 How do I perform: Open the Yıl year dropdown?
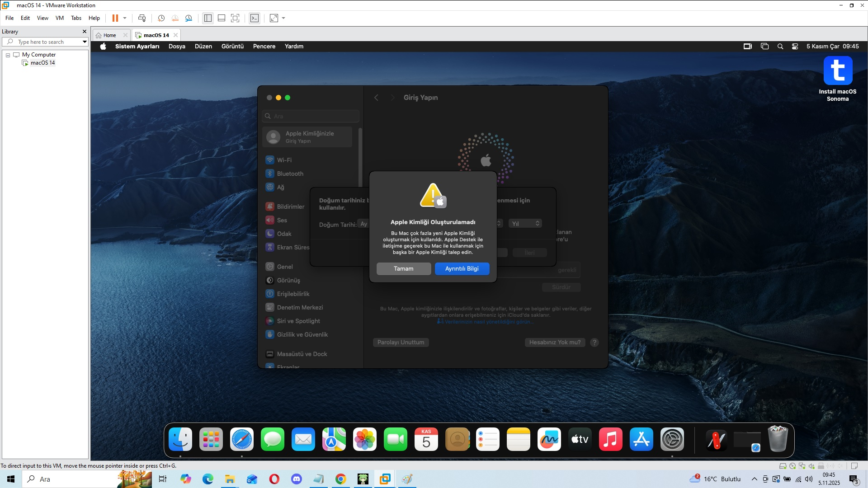(x=525, y=224)
